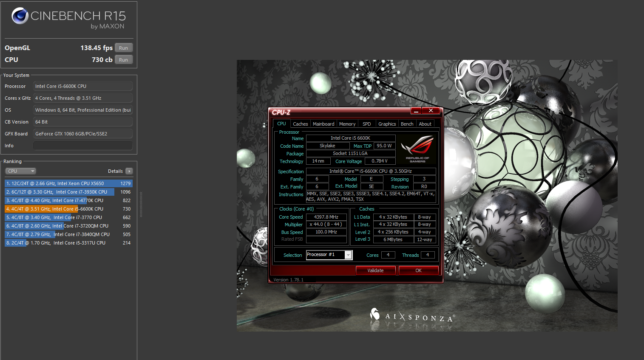Run the CPU benchmark

(124, 60)
